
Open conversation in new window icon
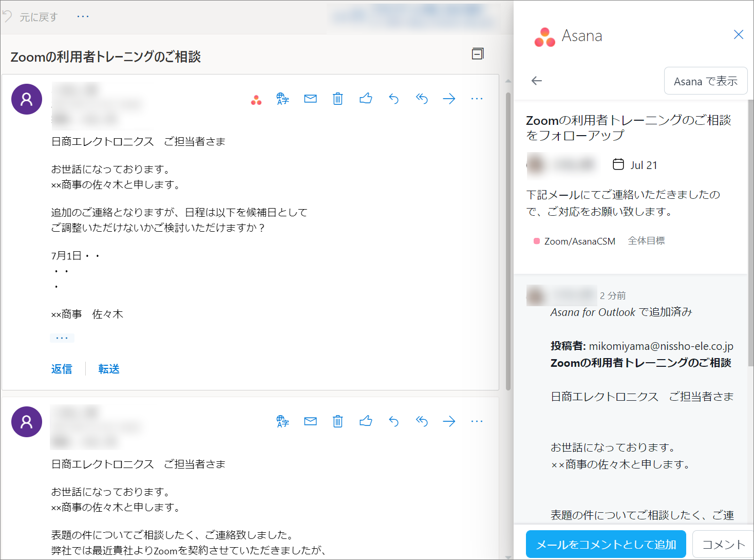[x=478, y=54]
